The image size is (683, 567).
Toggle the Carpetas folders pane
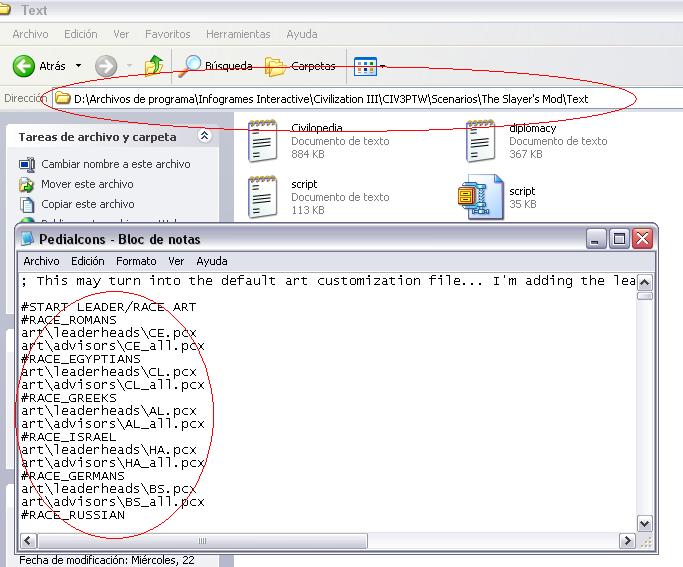[301, 66]
